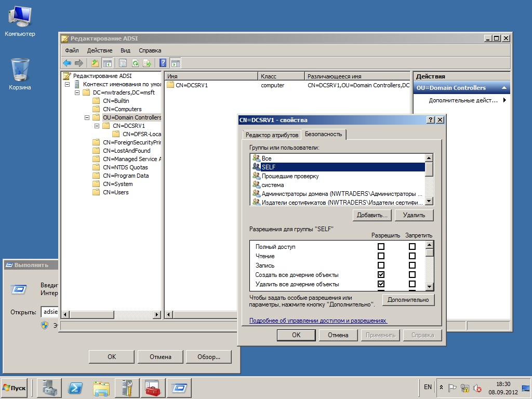This screenshot has width=532, height=399.
Task: Uncheck Разрешить for Создать все дочерние объекты
Action: point(381,275)
